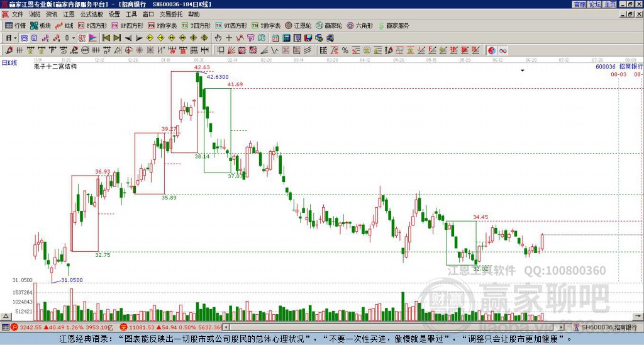Select the zigzag wave line tool

coord(275,50)
